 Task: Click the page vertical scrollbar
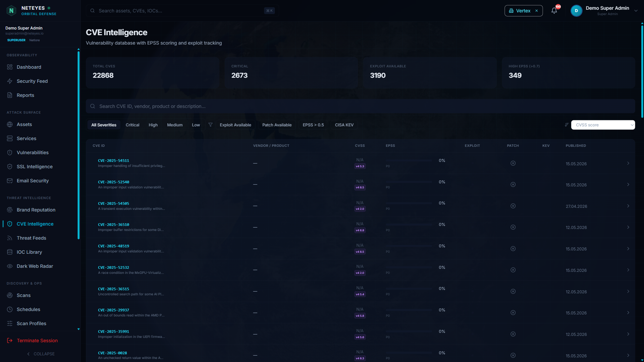(x=642, y=72)
